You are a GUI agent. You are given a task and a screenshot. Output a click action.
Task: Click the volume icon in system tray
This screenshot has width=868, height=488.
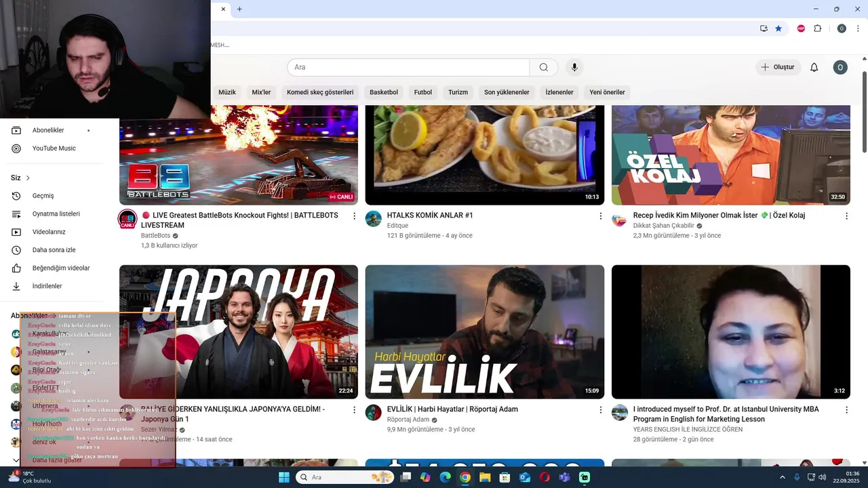823,477
